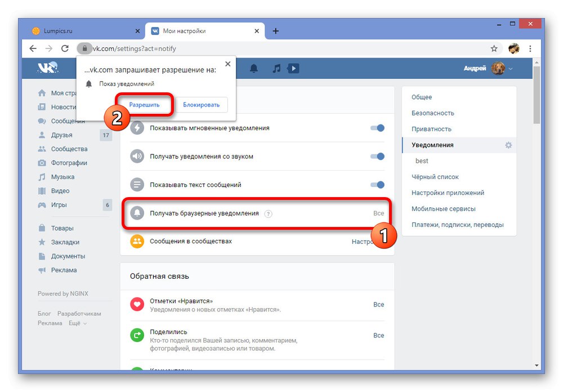Open Chrome three-dot menu
This screenshot has width=563, height=392.
point(530,48)
